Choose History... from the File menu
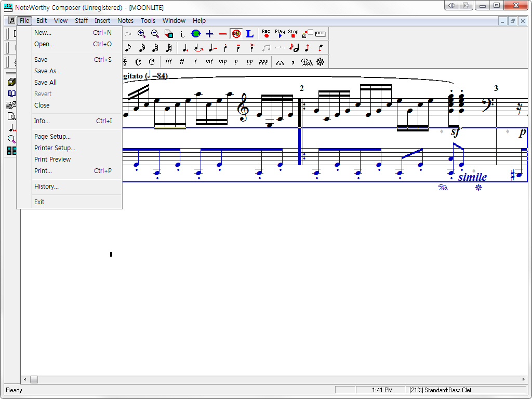532x399 pixels. (x=70, y=187)
